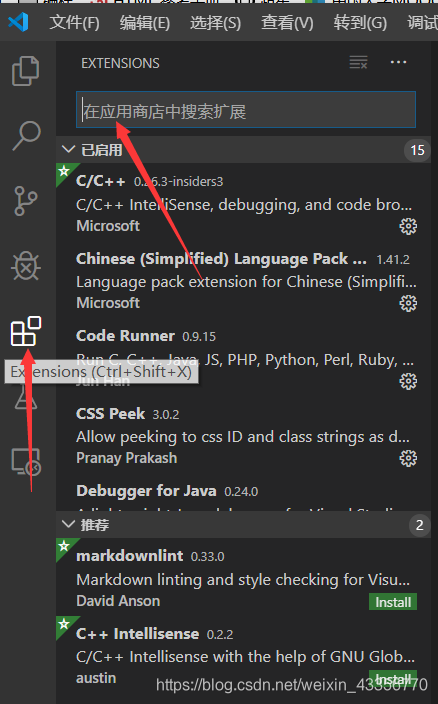The height and width of the screenshot is (704, 438).
Task: Open the Source Control view icon
Action: (x=26, y=201)
